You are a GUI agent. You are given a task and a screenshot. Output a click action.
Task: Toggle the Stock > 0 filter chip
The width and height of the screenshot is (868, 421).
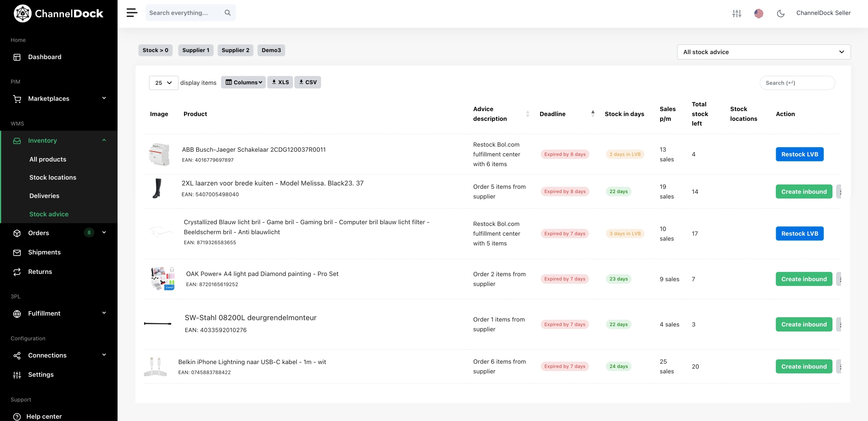(155, 50)
